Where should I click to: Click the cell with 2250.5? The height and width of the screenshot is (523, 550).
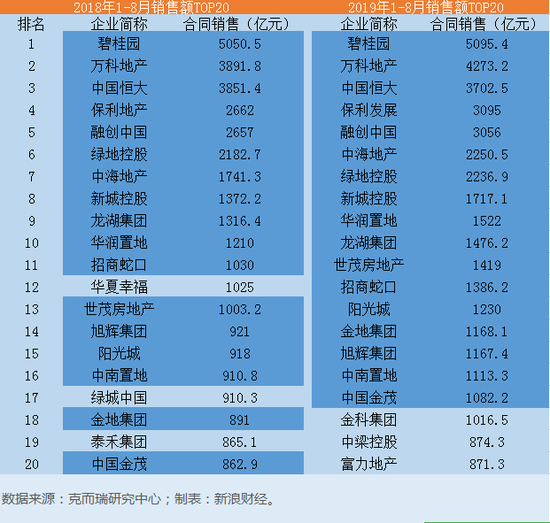pos(487,155)
